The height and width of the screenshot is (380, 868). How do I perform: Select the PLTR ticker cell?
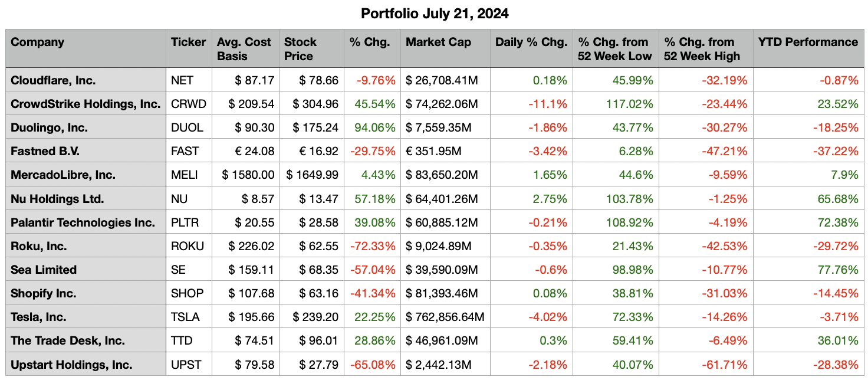(x=185, y=222)
